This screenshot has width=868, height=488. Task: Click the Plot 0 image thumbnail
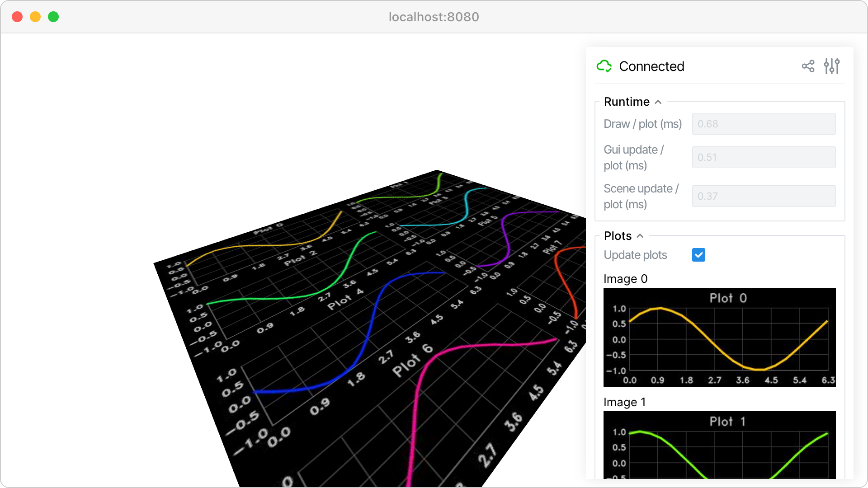point(719,338)
